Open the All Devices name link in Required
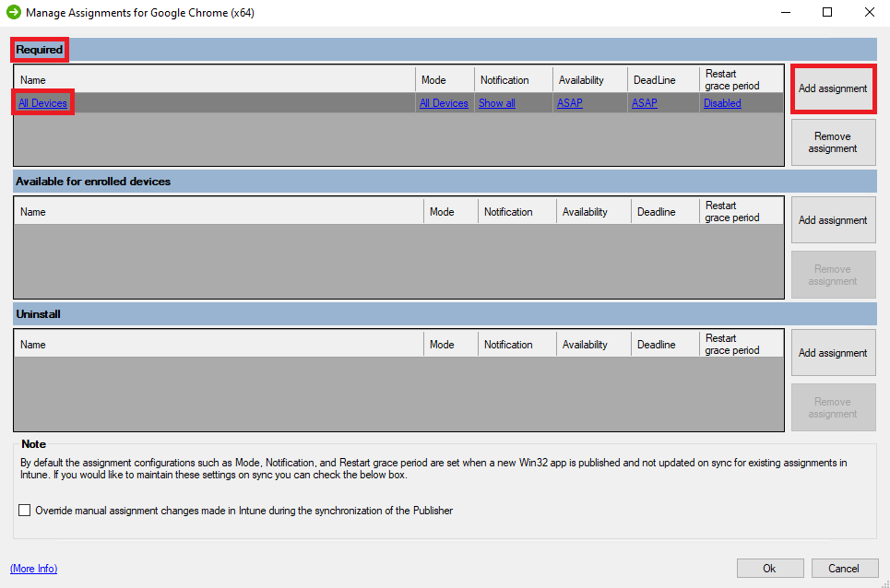Screen dimensions: 890x588 42,103
